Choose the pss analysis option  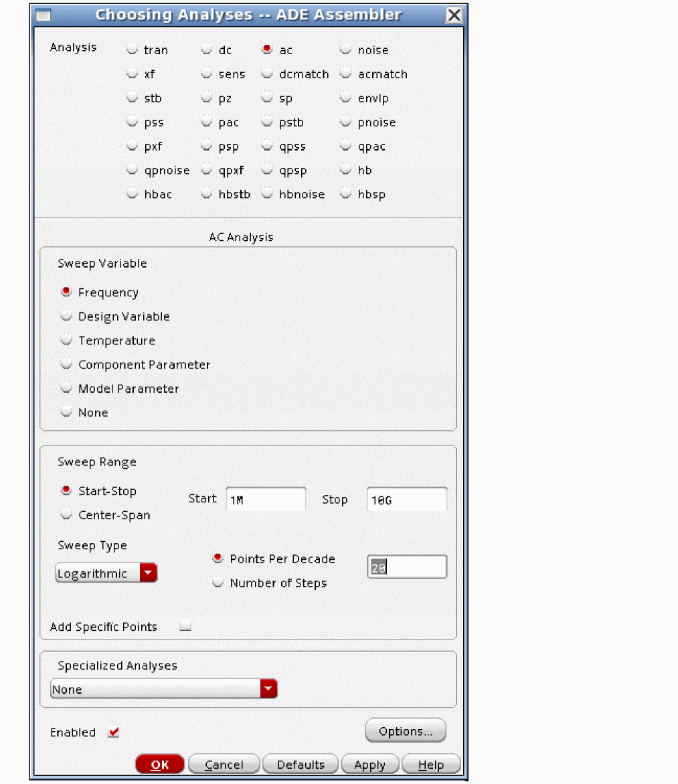(x=132, y=122)
